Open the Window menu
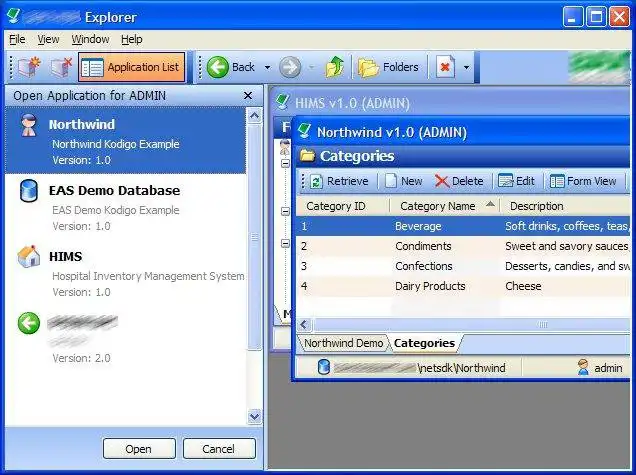The width and height of the screenshot is (636, 475). click(90, 39)
